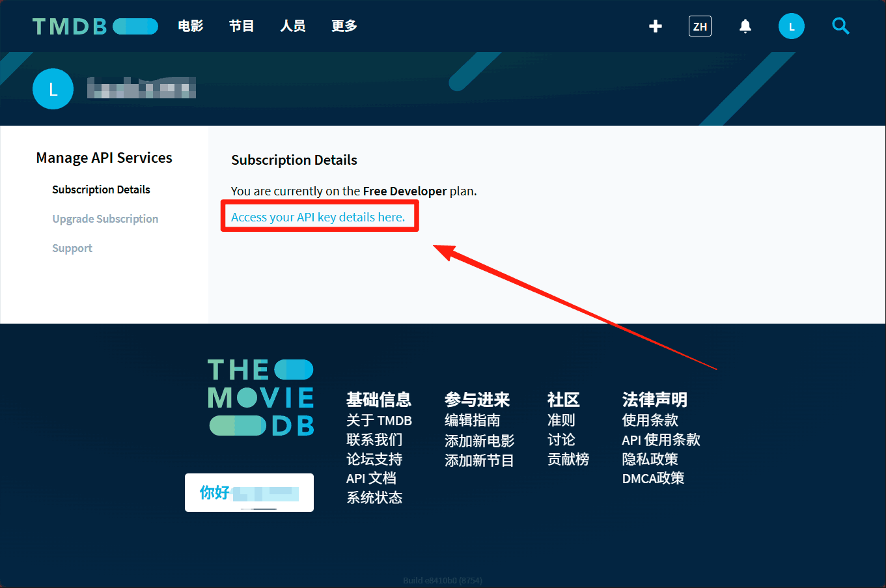Select Subscription Details in the sidebar
886x588 pixels.
(101, 189)
